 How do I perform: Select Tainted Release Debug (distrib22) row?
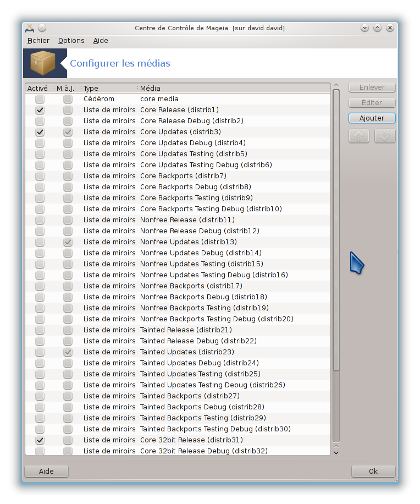pyautogui.click(x=178, y=341)
